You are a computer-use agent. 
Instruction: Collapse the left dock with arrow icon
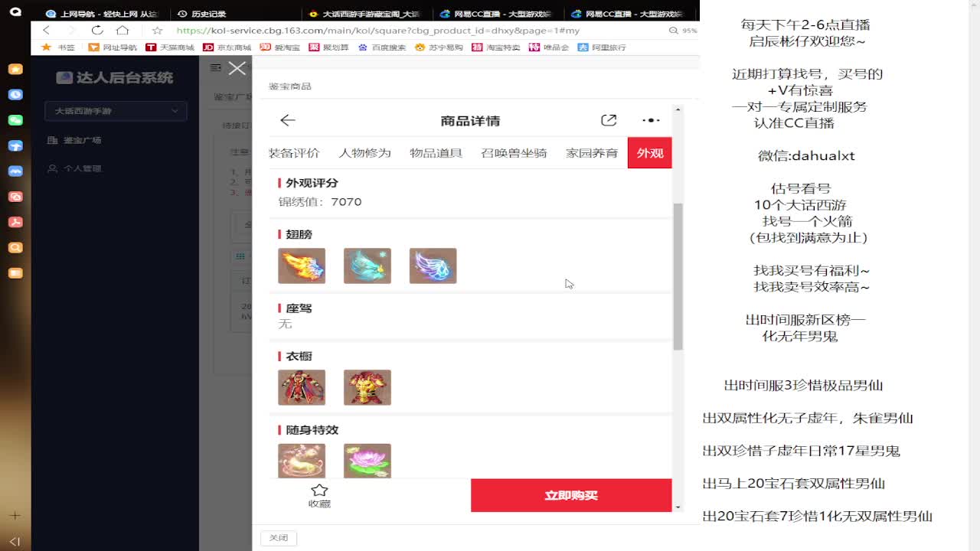[x=15, y=541]
